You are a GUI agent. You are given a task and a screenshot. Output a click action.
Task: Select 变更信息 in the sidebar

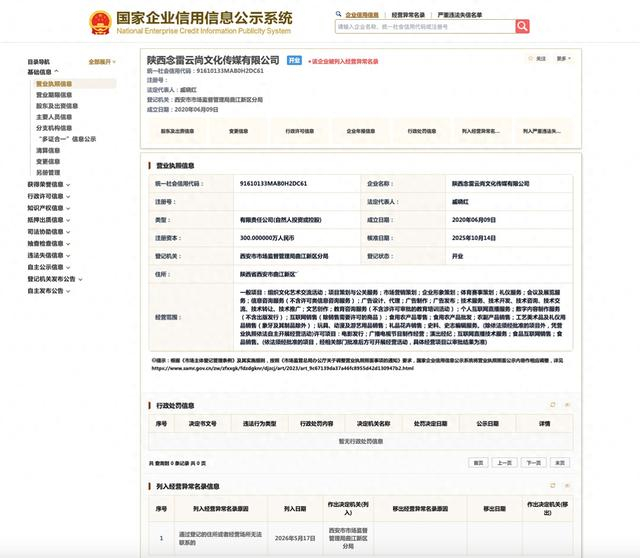(x=48, y=161)
